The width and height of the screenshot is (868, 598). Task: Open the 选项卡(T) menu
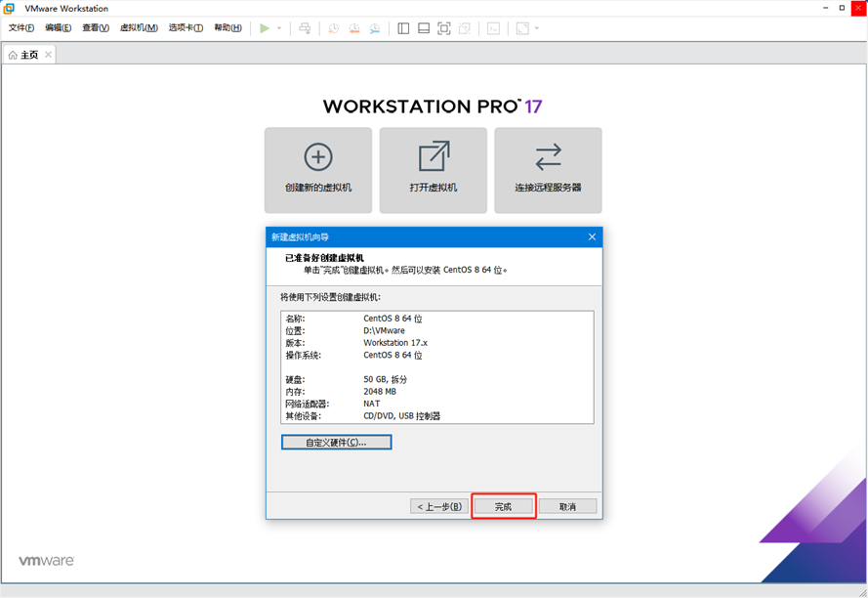pyautogui.click(x=186, y=27)
